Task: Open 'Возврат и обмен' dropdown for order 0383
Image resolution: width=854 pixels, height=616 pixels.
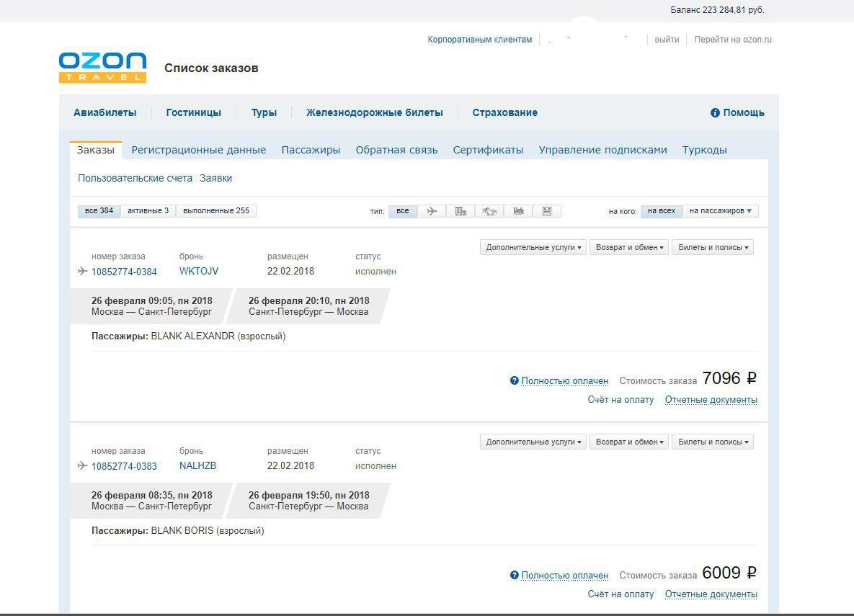Action: [x=629, y=442]
